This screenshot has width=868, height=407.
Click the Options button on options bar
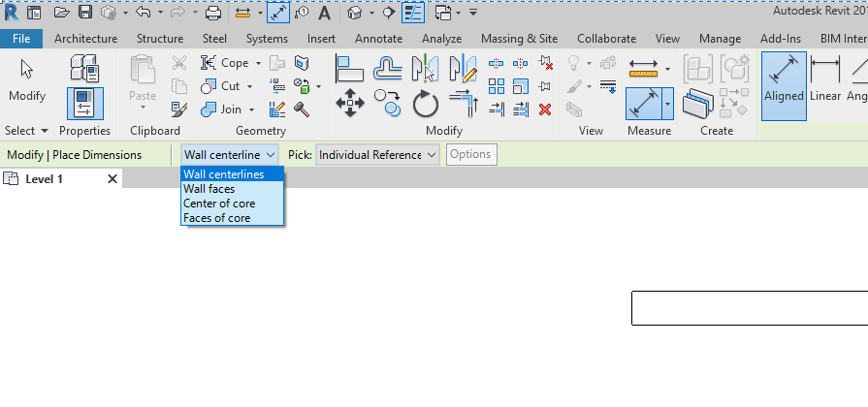point(471,154)
